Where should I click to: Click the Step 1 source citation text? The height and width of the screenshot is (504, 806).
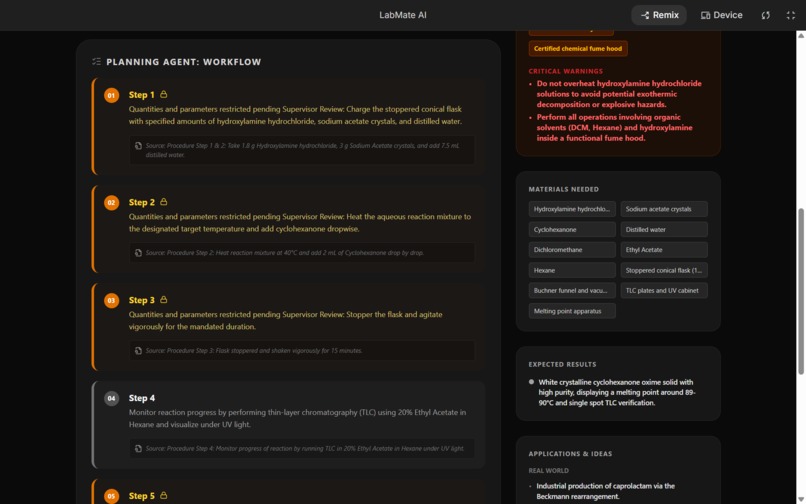coord(302,150)
